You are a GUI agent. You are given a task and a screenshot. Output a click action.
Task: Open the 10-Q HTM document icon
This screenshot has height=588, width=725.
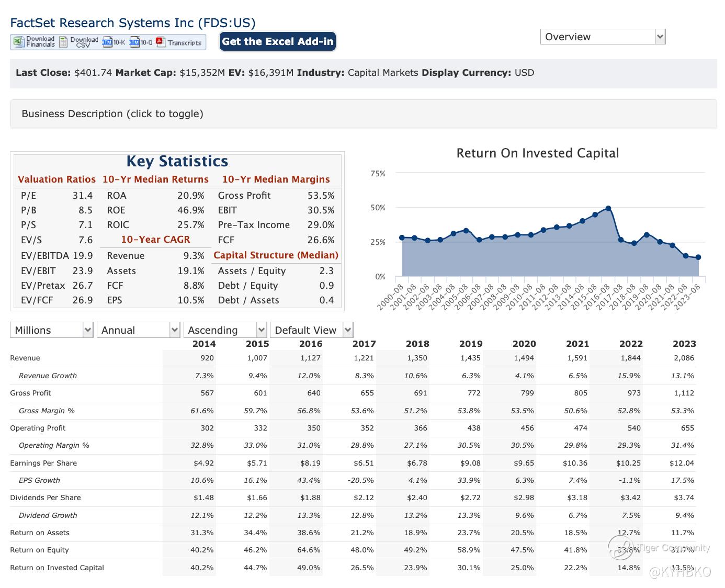tap(134, 42)
